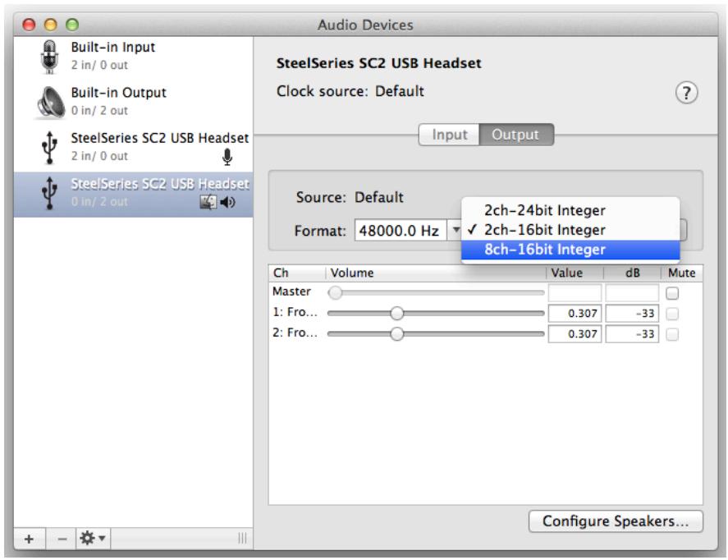
Task: Click the empty Master value field
Action: pos(575,293)
